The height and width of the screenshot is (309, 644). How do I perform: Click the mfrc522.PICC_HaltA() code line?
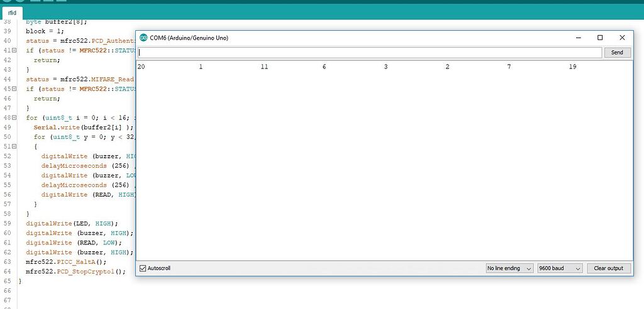click(x=66, y=262)
